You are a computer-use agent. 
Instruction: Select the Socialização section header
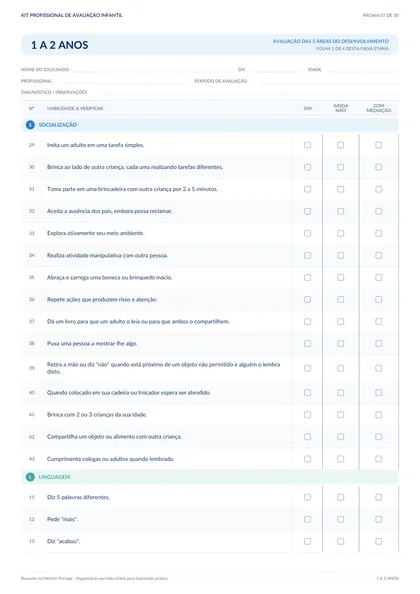[210, 125]
